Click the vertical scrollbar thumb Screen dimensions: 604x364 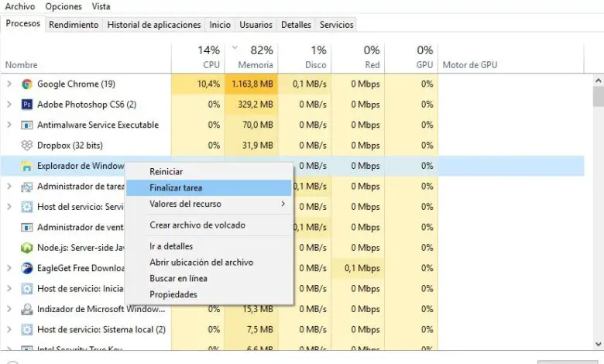pyautogui.click(x=598, y=97)
